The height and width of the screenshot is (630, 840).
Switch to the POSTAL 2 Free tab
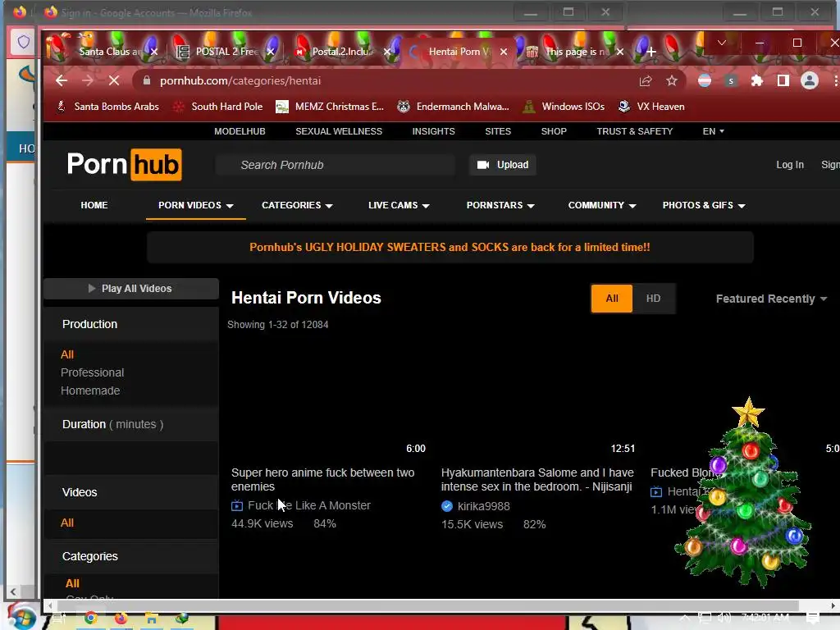click(x=225, y=52)
